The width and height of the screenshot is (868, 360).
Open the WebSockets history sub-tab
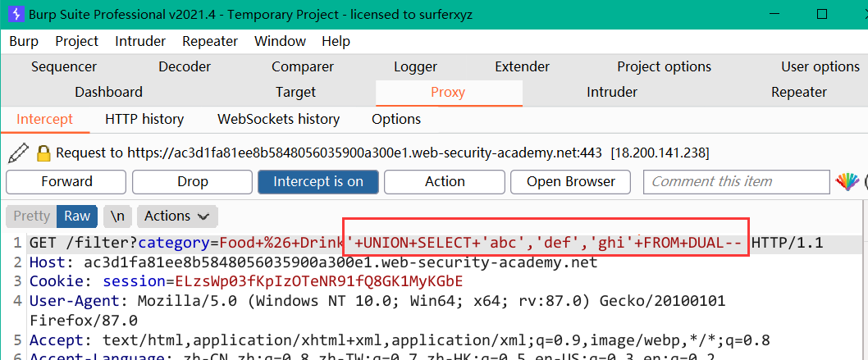coord(278,119)
